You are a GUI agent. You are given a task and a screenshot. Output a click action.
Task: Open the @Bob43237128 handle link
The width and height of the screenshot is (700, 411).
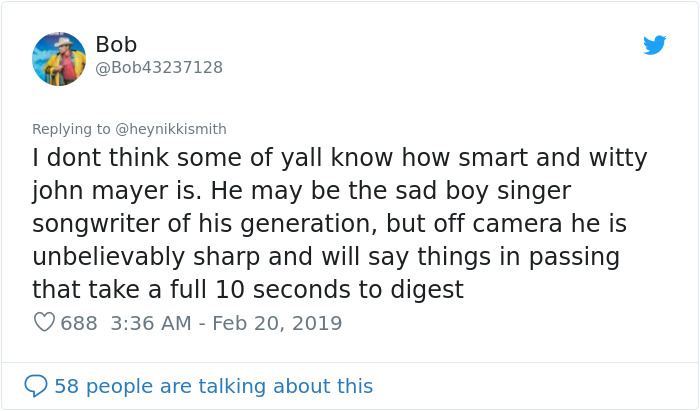(x=159, y=68)
